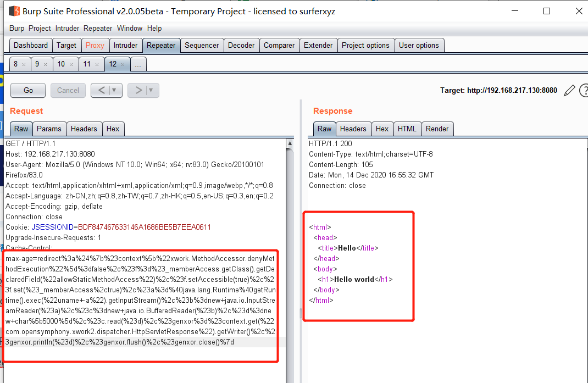Show response Raw view
The height and width of the screenshot is (383, 588).
point(324,129)
